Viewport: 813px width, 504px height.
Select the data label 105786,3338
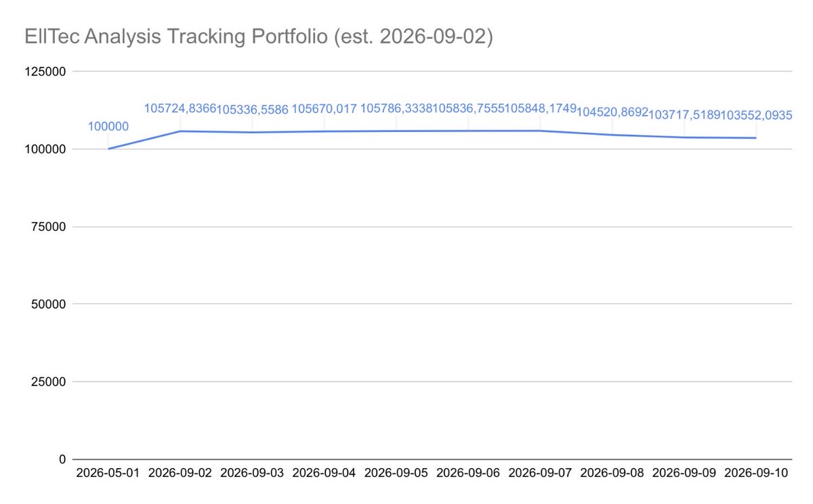(x=396, y=108)
